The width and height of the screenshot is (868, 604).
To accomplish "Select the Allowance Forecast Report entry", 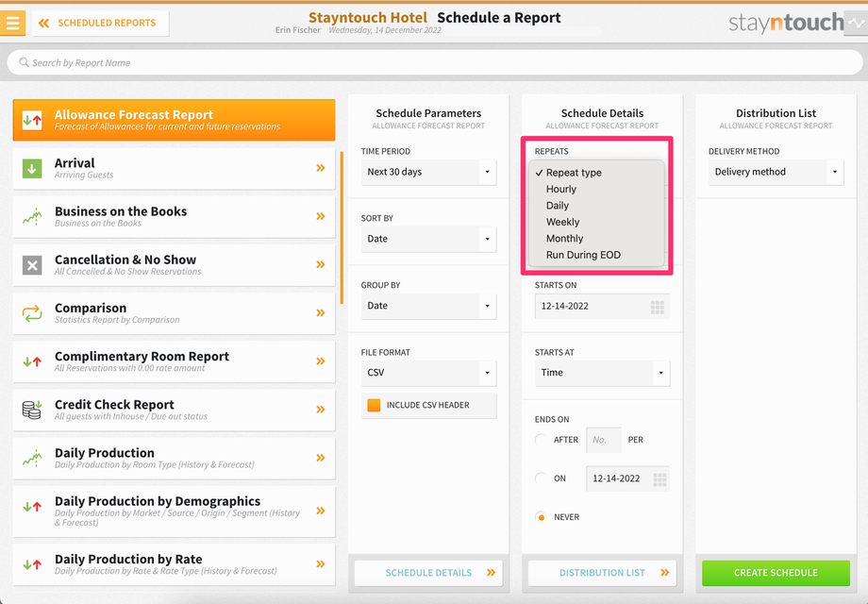I will click(174, 120).
